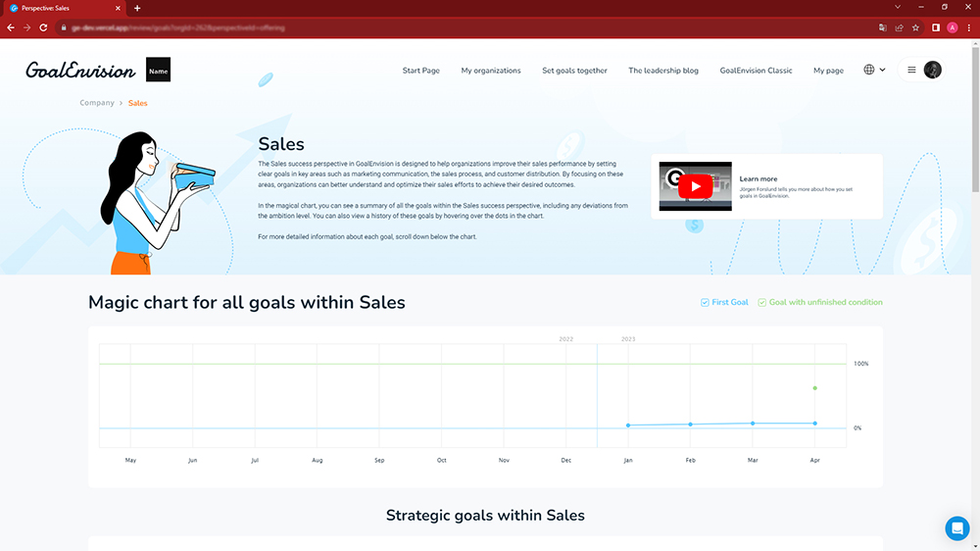This screenshot has height=551, width=980.
Task: Open The leadership blog
Action: [x=663, y=71]
